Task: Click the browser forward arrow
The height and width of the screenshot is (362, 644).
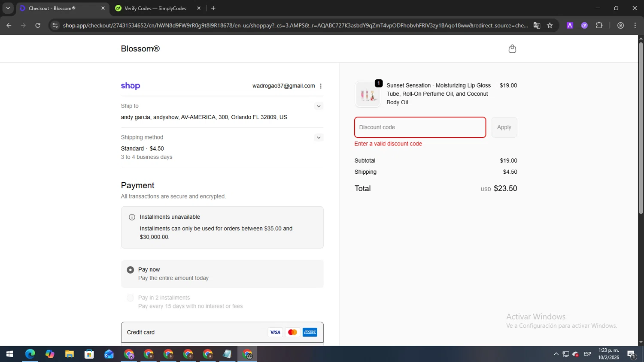Action: [23, 25]
